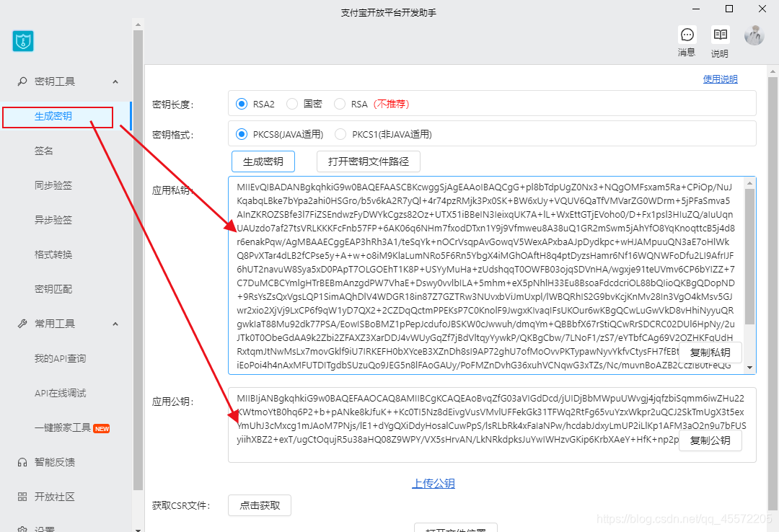Open the 说明 documentation icon

pyautogui.click(x=721, y=35)
